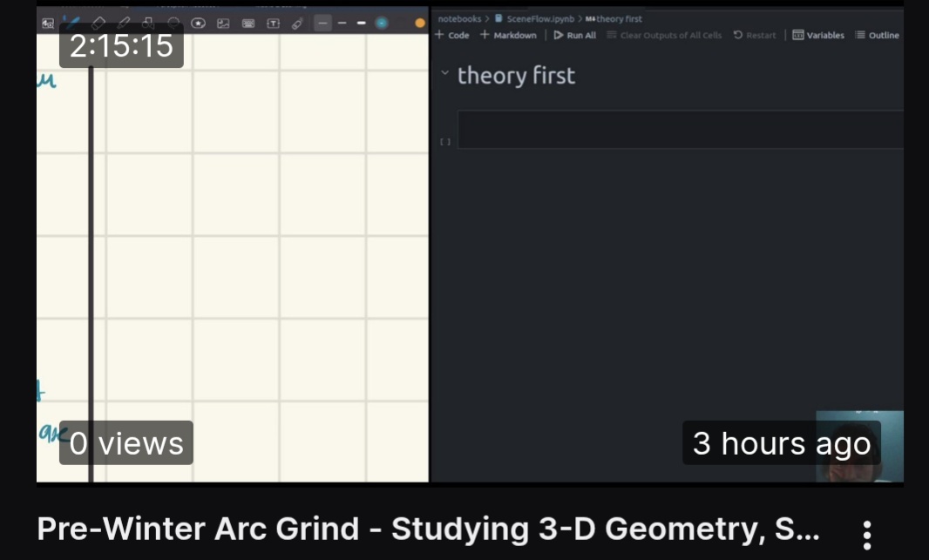
Task: Select the lasso selection tool
Action: 173,24
